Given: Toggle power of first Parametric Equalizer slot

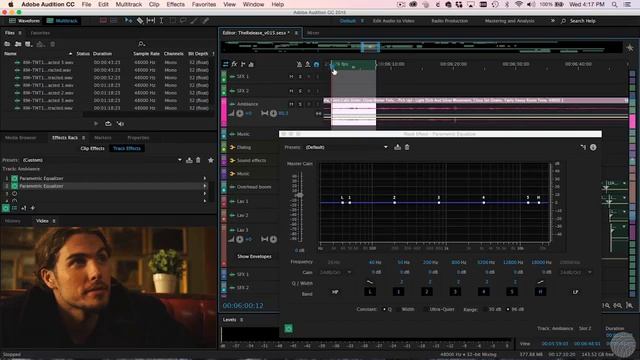Looking at the screenshot, I should 15,178.
